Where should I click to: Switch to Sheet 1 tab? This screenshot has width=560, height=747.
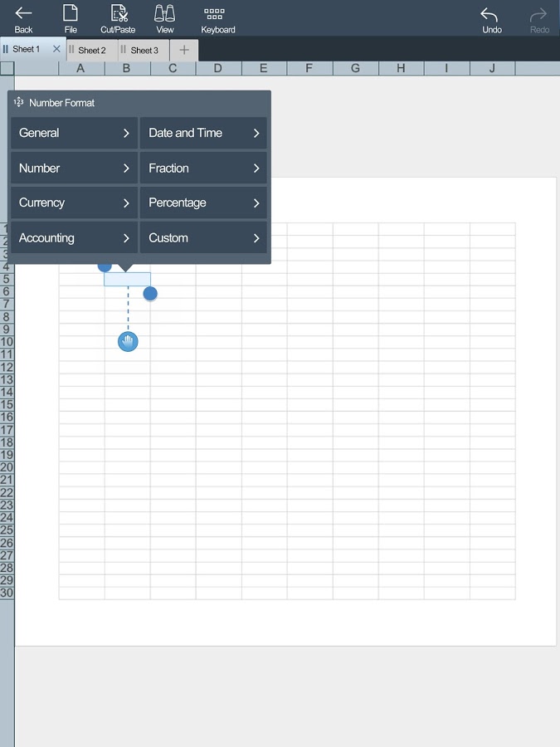[26, 49]
